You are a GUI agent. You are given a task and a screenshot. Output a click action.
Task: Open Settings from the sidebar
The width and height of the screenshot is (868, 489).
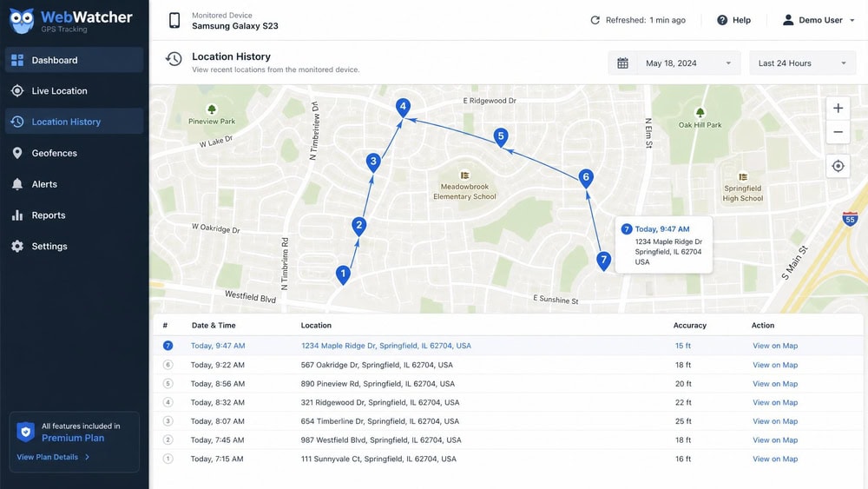click(x=74, y=246)
